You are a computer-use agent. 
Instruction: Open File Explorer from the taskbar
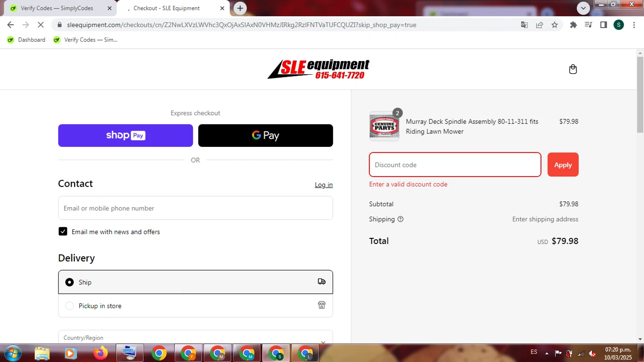pos(42,353)
